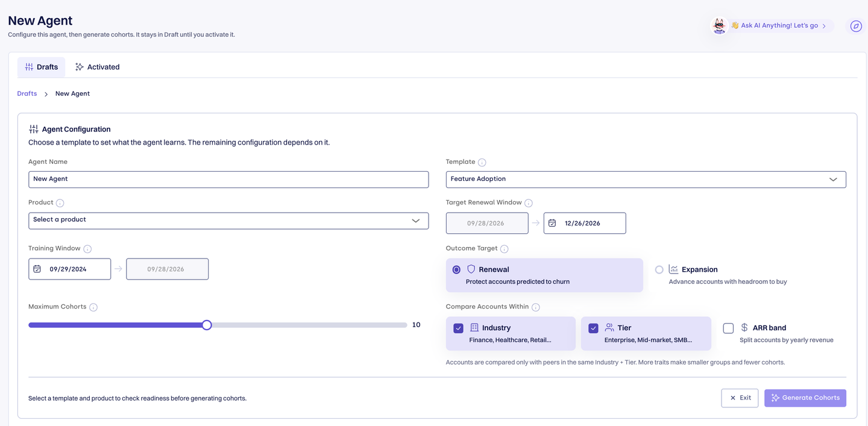This screenshot has height=426, width=868.
Task: Select the Expansion outcome radio button
Action: (659, 270)
